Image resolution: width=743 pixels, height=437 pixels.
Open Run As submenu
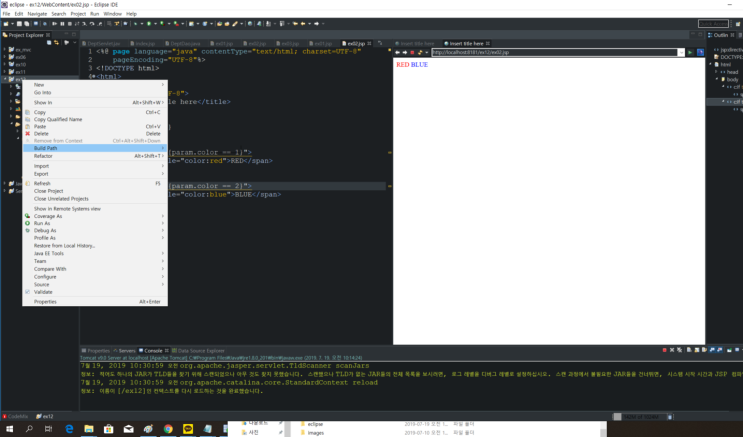[x=95, y=223]
